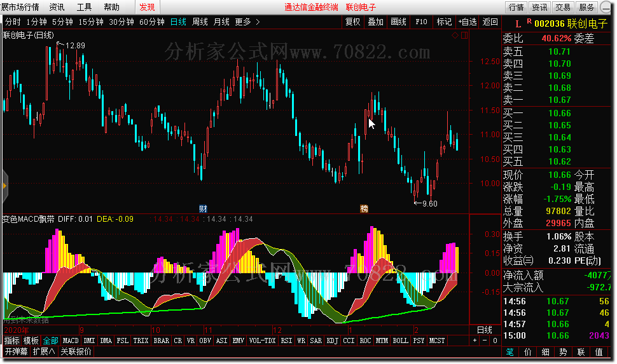
Task: Click the 卖一 price 10.67
Action: (559, 100)
